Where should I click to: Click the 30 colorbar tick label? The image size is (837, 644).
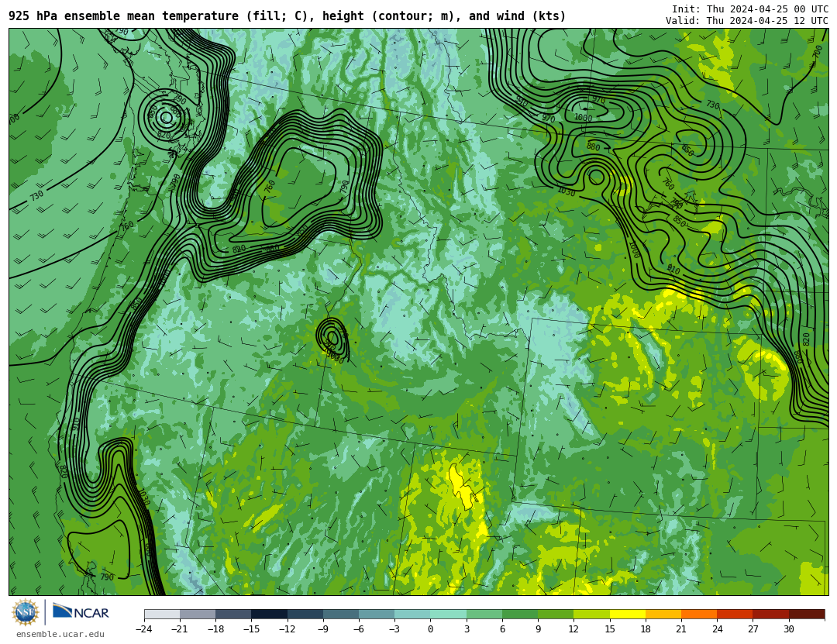click(x=788, y=629)
